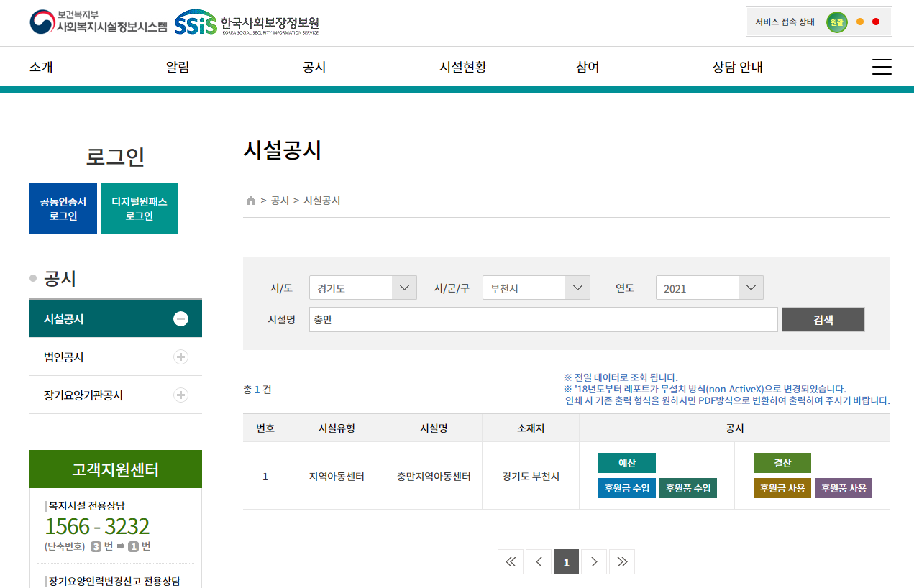
Task: Go to the next page arrow
Action: point(594,562)
